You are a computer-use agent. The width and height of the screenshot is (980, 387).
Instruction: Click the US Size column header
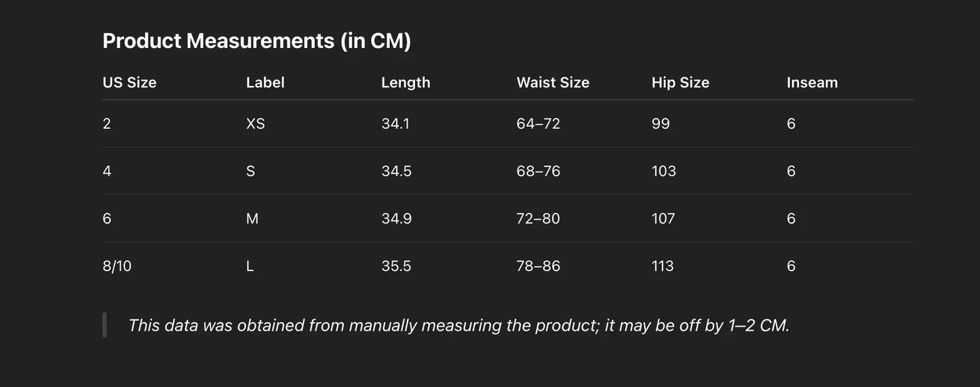[130, 83]
